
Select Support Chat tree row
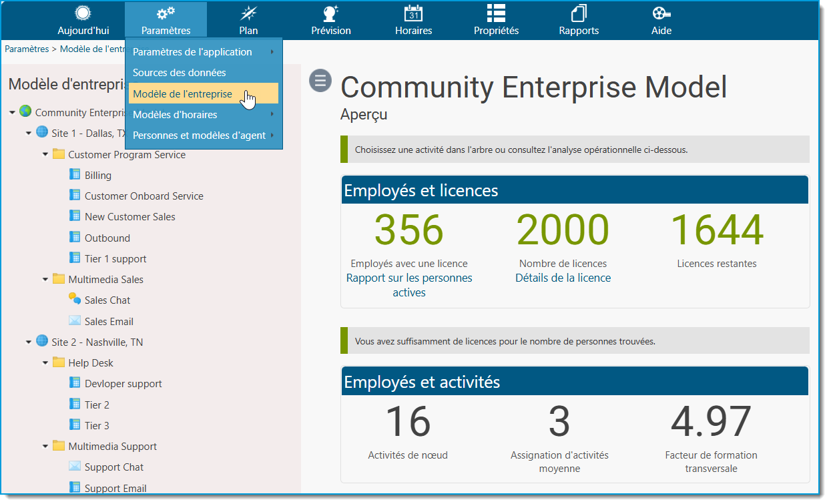[x=114, y=467]
